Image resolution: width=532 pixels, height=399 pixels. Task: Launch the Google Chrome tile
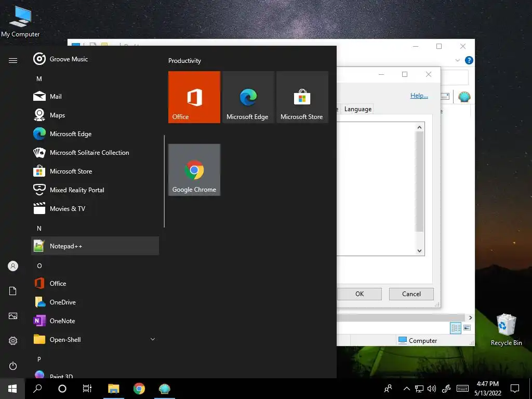[194, 170]
